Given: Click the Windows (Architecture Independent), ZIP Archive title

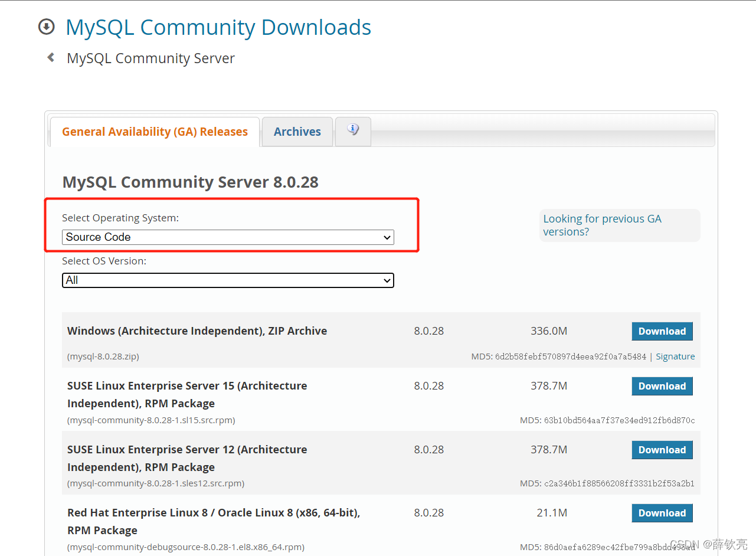Looking at the screenshot, I should click(x=197, y=331).
